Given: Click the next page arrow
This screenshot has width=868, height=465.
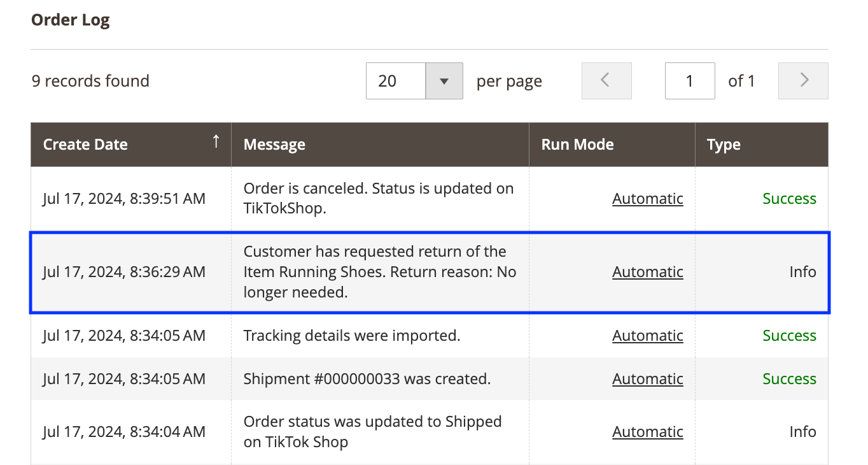Looking at the screenshot, I should pyautogui.click(x=803, y=81).
